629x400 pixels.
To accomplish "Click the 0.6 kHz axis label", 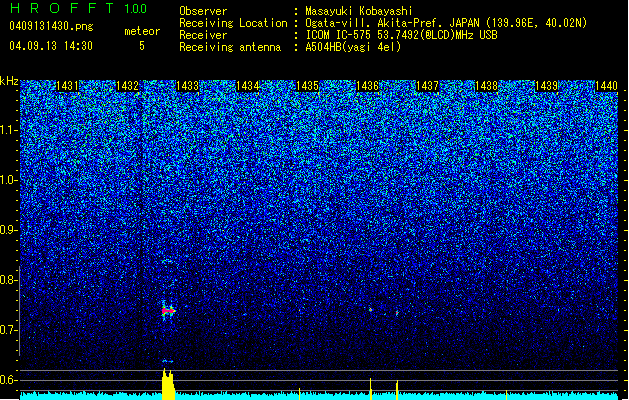I will (9, 380).
